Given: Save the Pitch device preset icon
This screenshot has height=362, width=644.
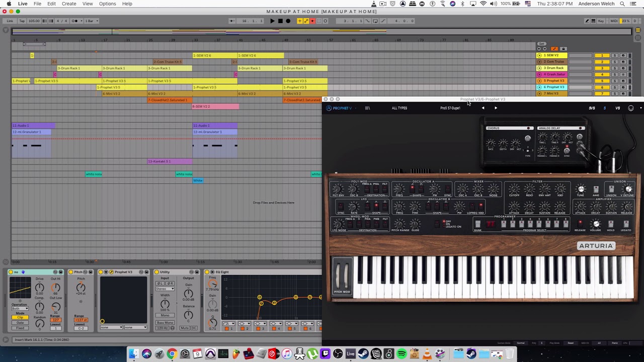Looking at the screenshot, I should click(91, 272).
